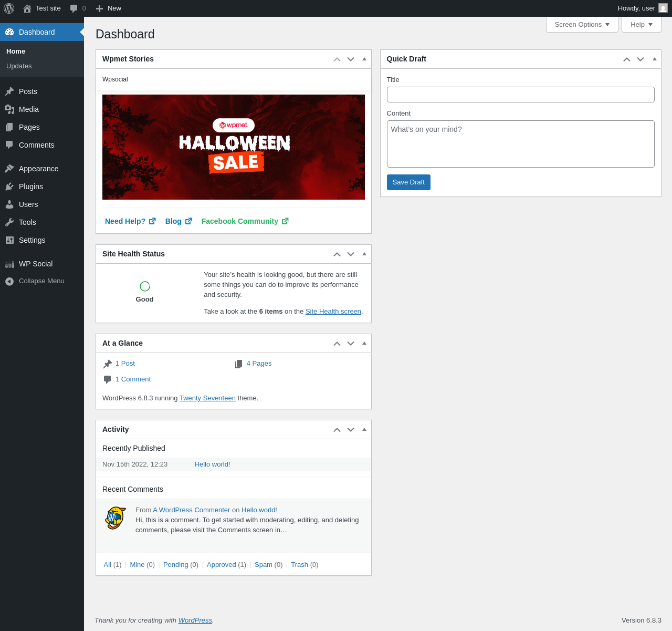Click the Pages icon in sidebar
672x631 pixels.
(9, 127)
